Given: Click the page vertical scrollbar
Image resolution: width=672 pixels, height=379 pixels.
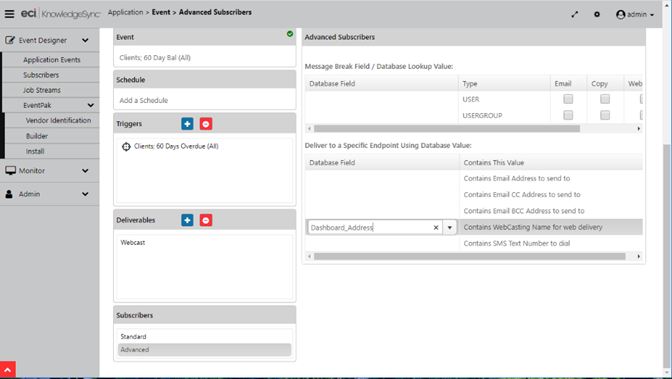Looking at the screenshot, I should tap(666, 255).
